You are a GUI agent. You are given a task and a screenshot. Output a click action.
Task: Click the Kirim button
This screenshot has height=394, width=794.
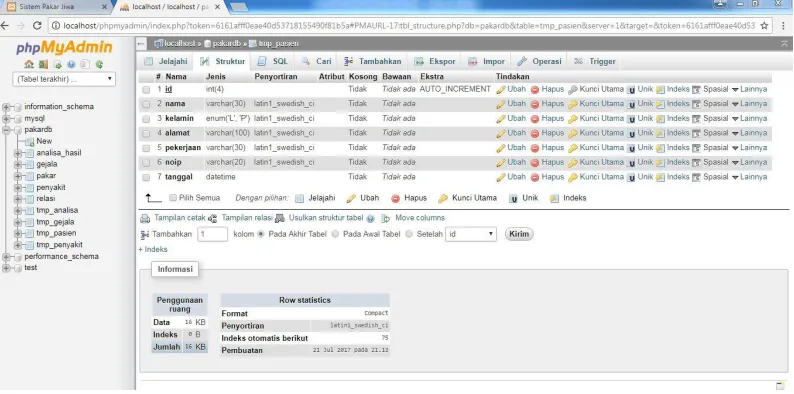519,234
